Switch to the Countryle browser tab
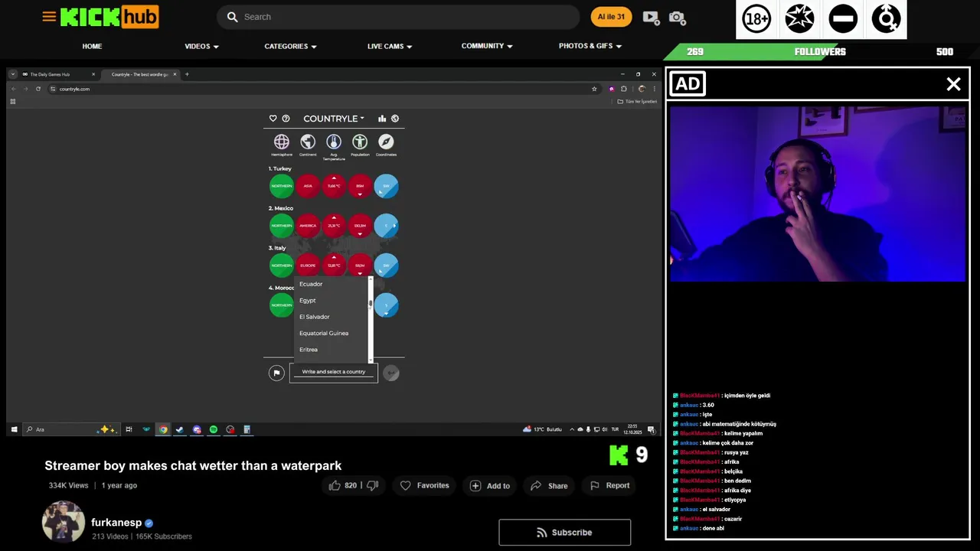The width and height of the screenshot is (980, 551). click(141, 74)
